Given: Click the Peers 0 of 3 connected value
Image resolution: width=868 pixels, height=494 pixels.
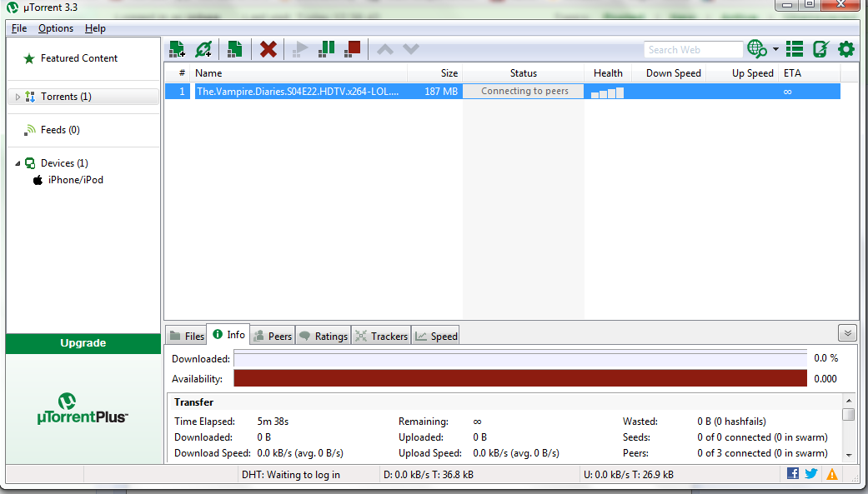Looking at the screenshot, I should pos(762,453).
